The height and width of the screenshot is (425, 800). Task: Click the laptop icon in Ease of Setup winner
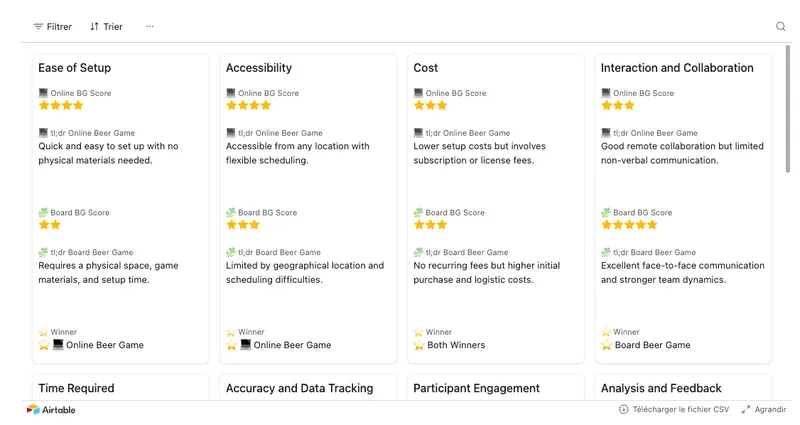coord(58,345)
